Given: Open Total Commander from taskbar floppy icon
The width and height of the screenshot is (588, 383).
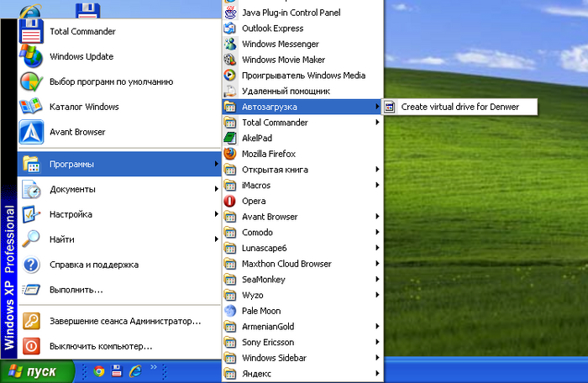Looking at the screenshot, I should pos(117,370).
